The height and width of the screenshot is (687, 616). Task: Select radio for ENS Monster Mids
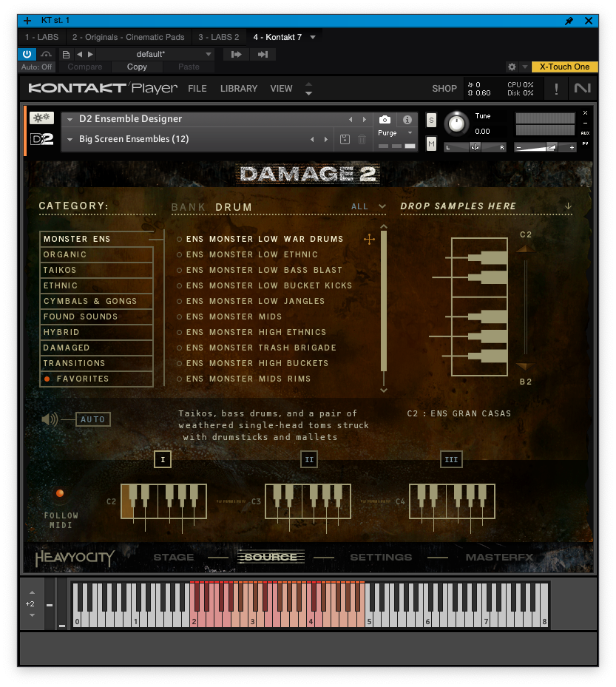click(179, 317)
